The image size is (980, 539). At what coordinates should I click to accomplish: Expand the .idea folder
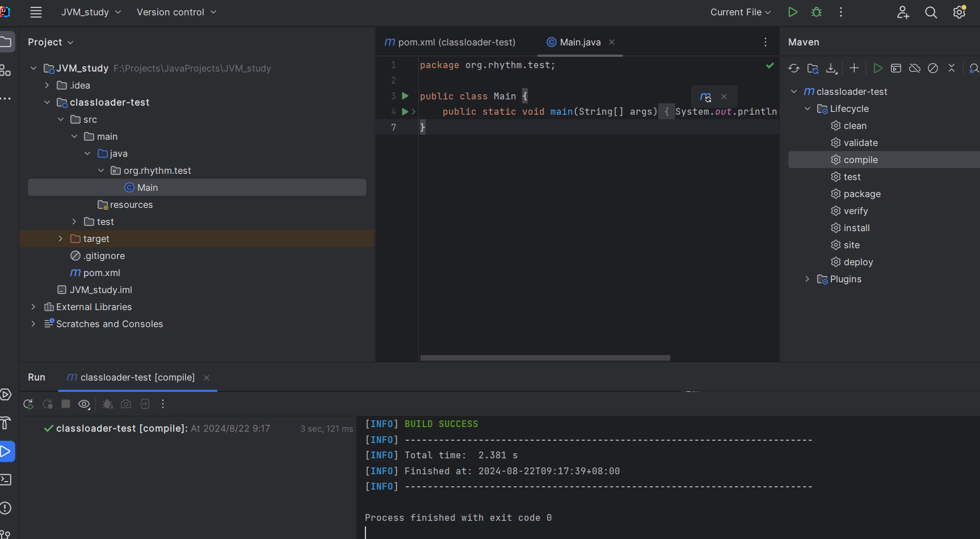[47, 85]
